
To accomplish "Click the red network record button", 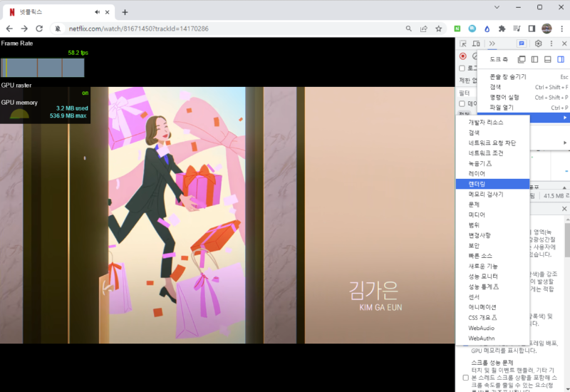I will tap(463, 56).
